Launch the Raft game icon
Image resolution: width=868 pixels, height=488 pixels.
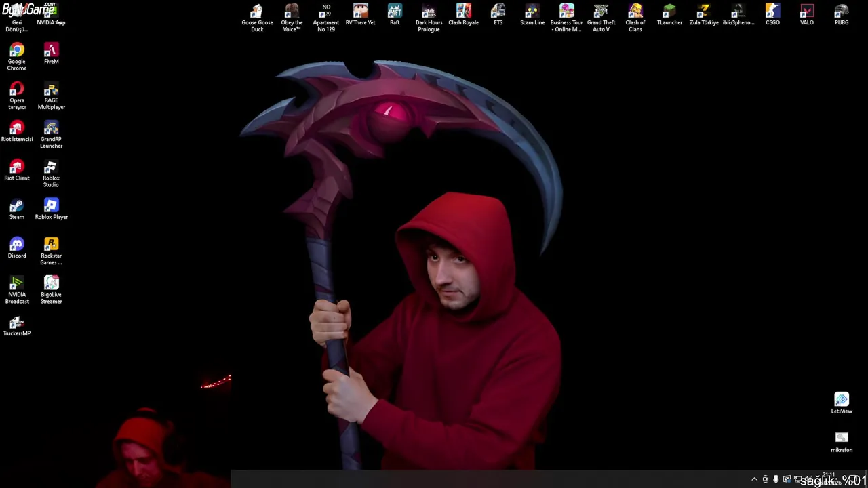pyautogui.click(x=395, y=15)
